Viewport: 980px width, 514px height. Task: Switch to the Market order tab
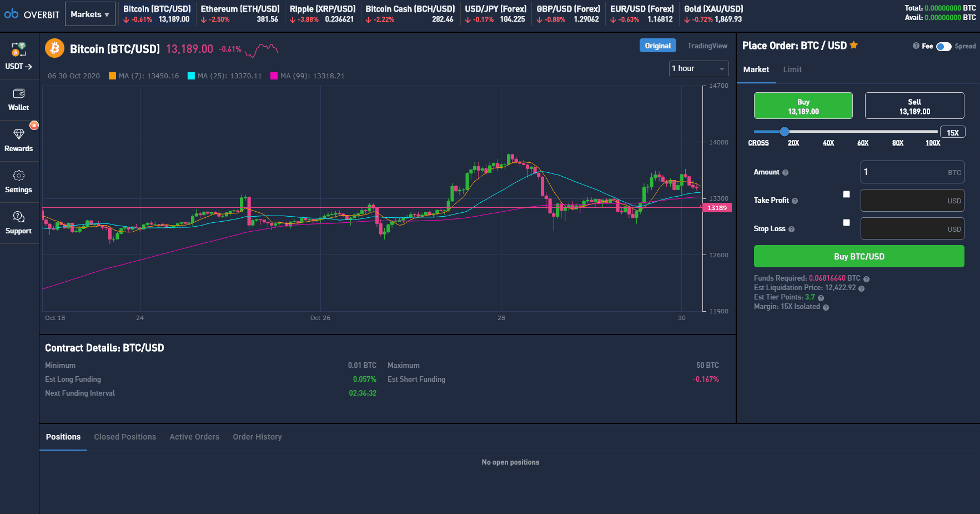click(x=756, y=69)
